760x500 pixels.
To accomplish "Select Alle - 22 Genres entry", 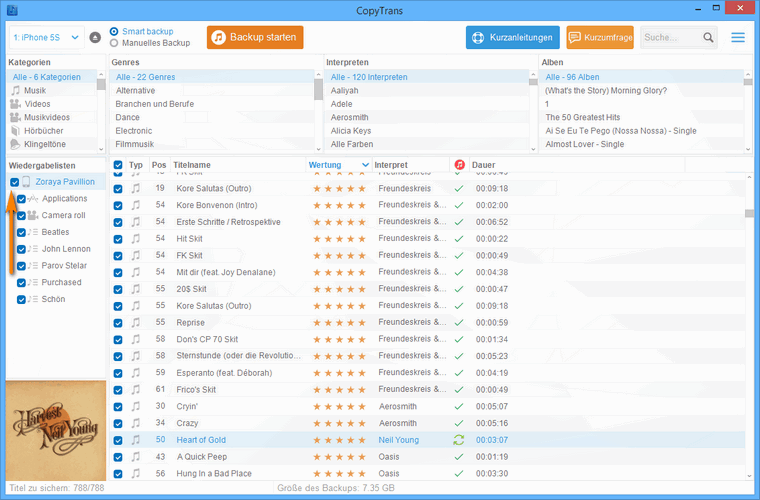I will (212, 77).
